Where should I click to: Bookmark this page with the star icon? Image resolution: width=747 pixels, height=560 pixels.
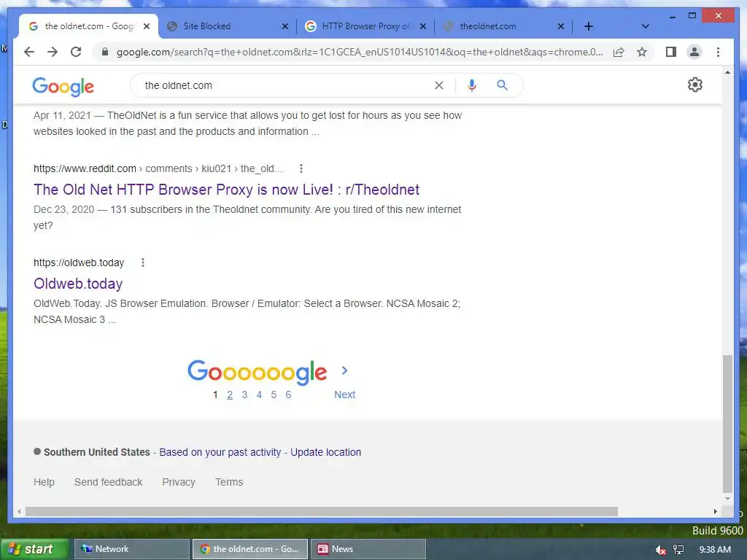coord(642,52)
